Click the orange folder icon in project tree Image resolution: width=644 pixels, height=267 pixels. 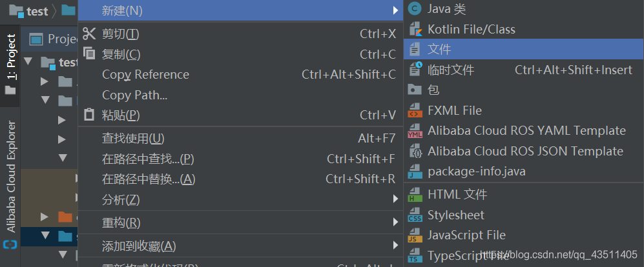pos(65,216)
